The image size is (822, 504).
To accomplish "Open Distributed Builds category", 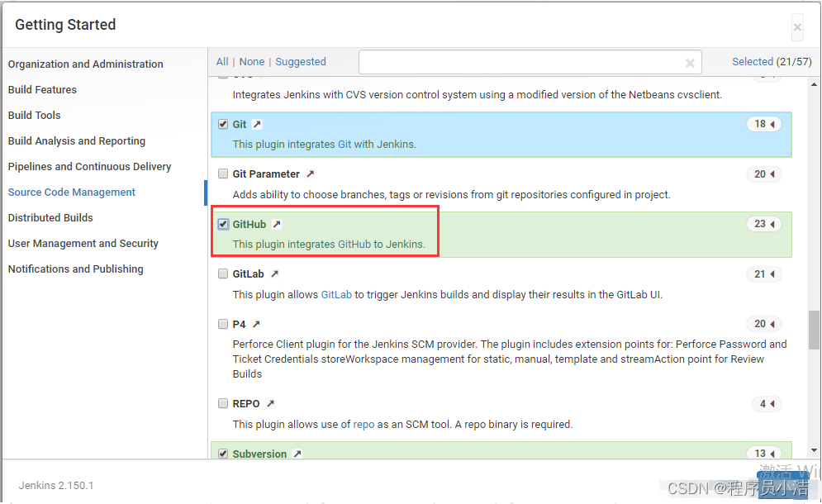I will click(50, 217).
